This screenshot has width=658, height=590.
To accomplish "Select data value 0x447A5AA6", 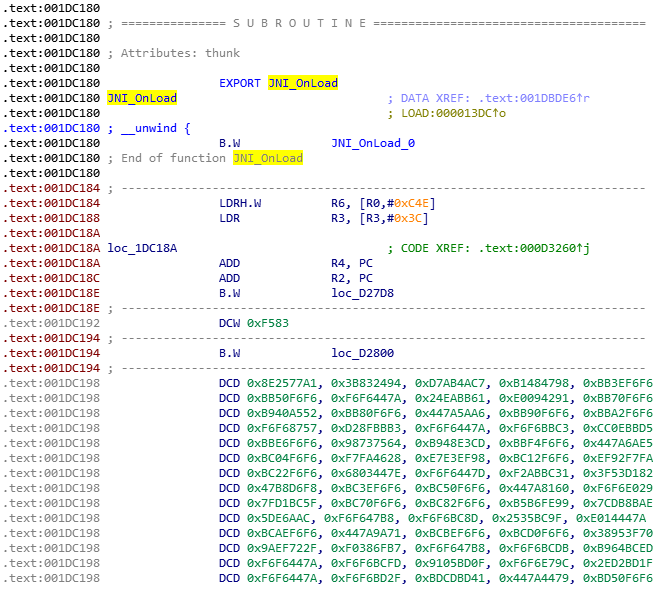I will pos(450,413).
